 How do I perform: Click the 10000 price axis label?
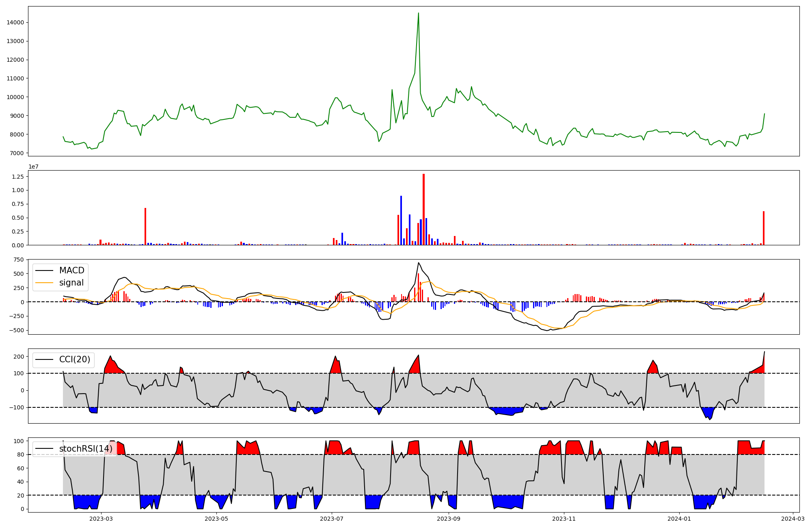(x=15, y=97)
